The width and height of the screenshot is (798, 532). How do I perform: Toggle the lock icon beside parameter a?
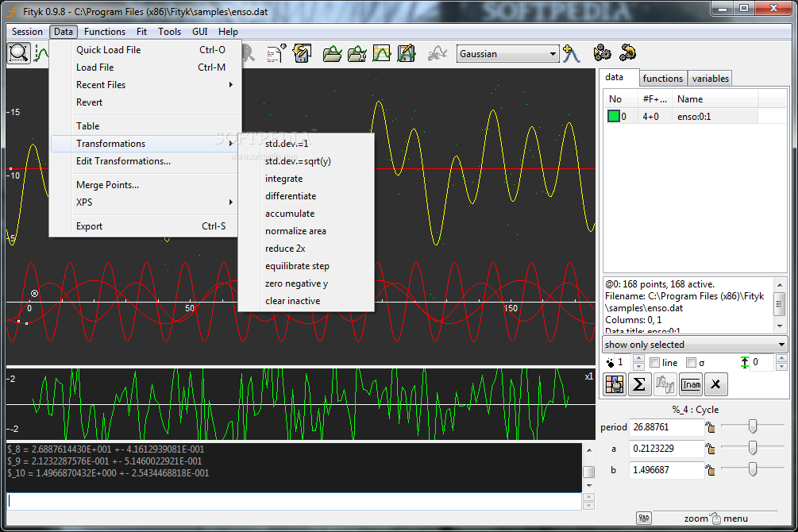(710, 449)
